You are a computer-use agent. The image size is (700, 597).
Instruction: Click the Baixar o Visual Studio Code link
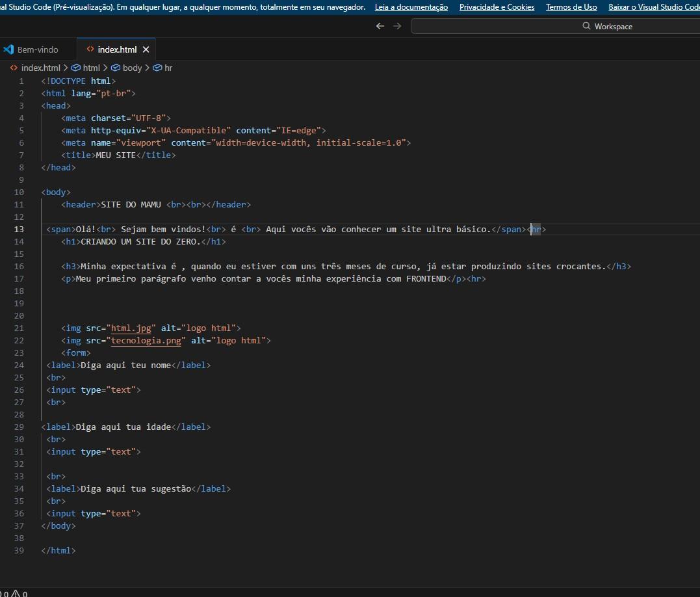tap(654, 7)
